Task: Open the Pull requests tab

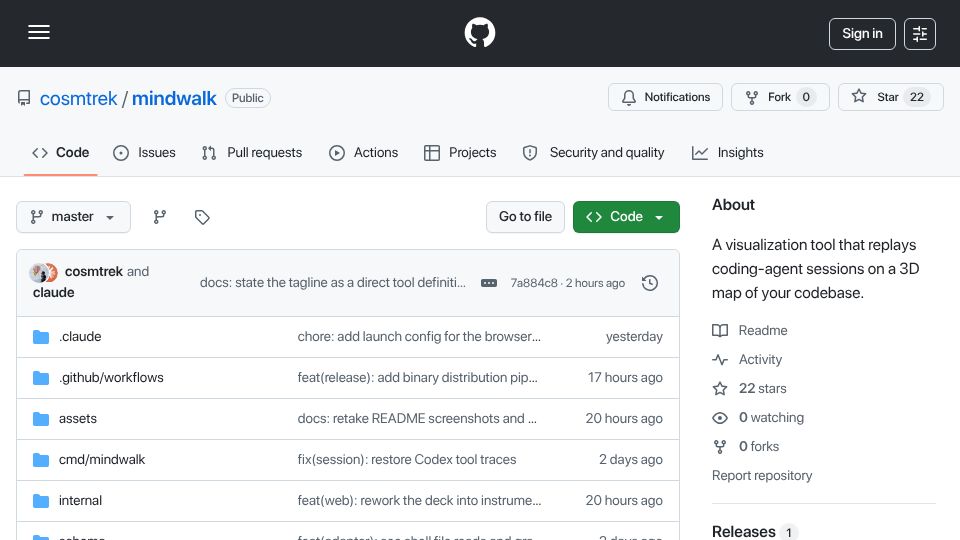Action: [252, 152]
